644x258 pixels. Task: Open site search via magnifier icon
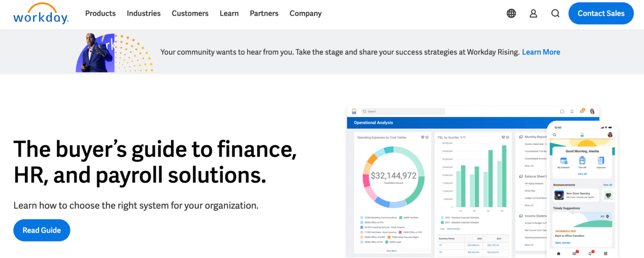coord(555,14)
